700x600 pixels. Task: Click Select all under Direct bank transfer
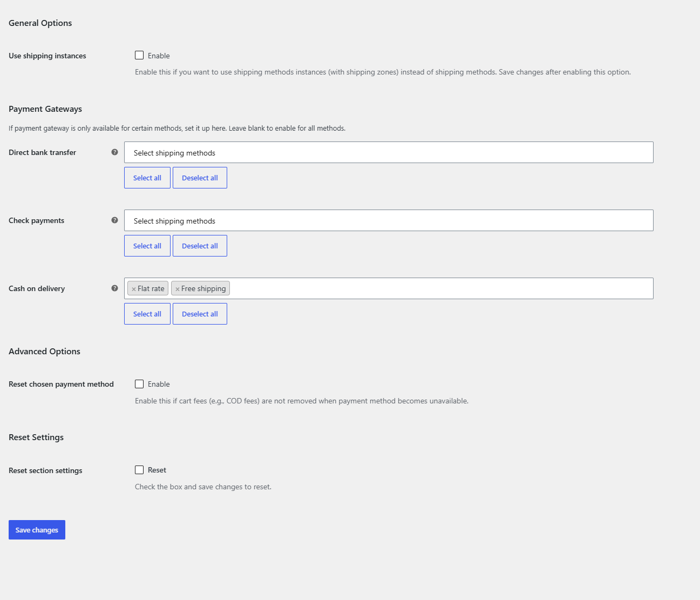[x=147, y=178]
